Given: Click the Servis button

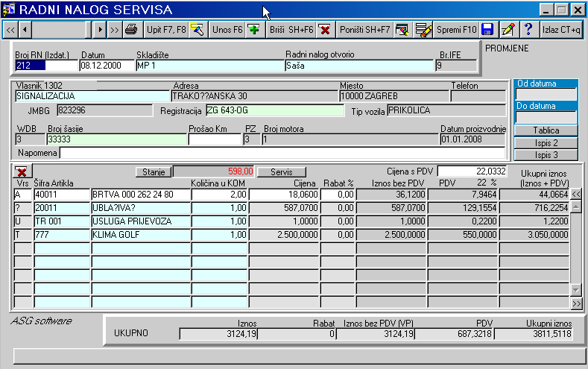Looking at the screenshot, I should (281, 172).
